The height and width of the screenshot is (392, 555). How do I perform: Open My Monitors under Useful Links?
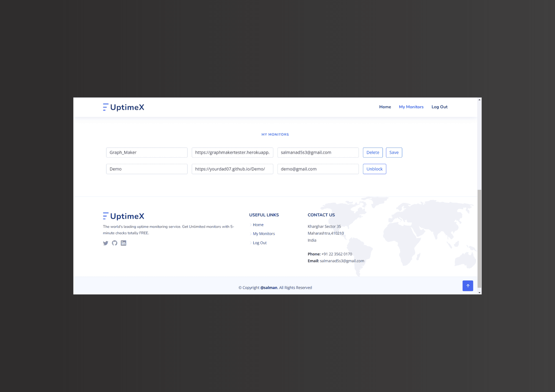coord(264,233)
